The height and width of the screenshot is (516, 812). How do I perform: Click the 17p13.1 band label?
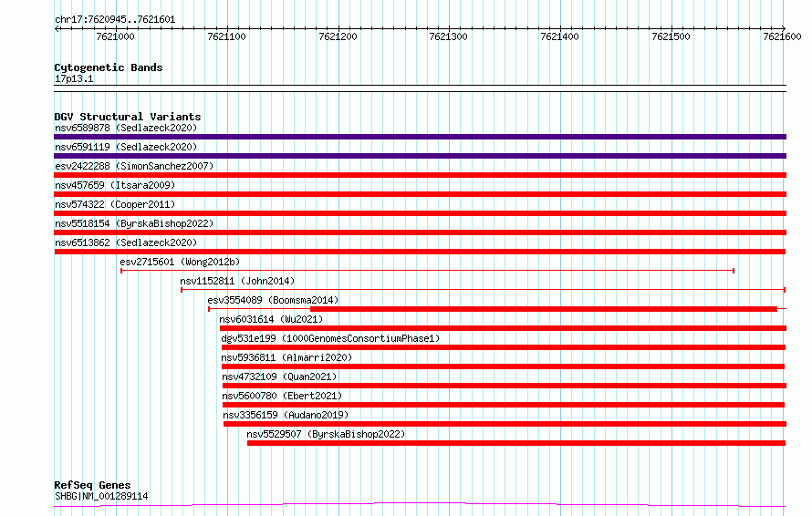tap(74, 79)
